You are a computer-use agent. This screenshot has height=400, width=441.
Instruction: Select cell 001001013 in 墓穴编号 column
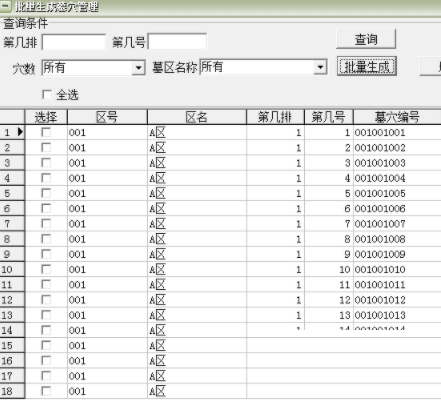[x=397, y=315]
